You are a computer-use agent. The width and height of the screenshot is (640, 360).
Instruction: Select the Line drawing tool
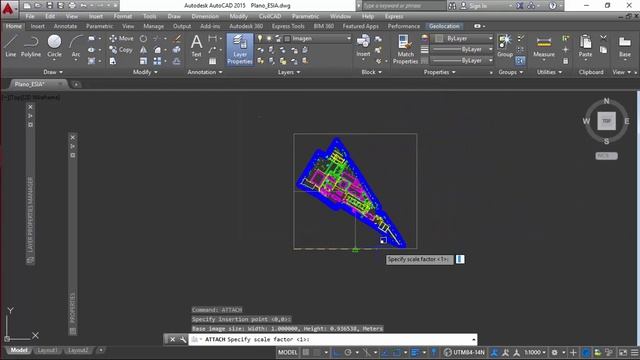tap(11, 46)
